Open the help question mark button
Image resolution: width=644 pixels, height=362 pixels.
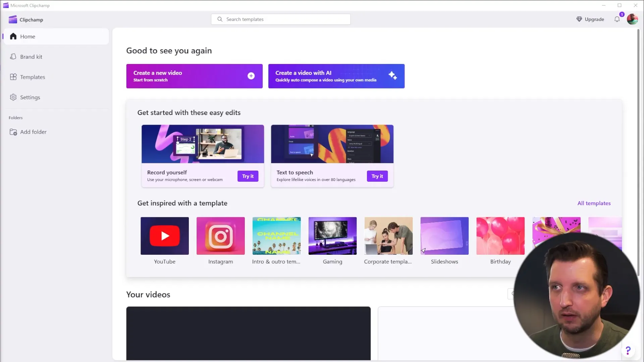click(628, 351)
